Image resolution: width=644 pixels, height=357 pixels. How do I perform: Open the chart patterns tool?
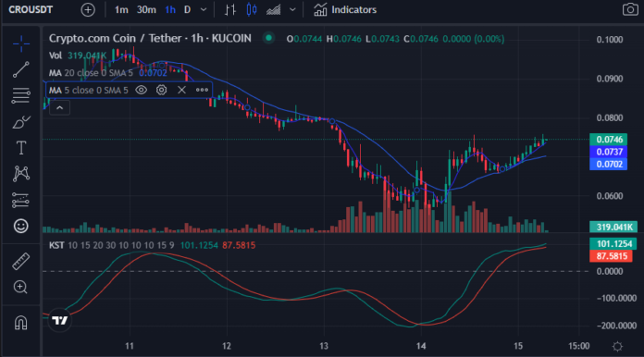pyautogui.click(x=21, y=174)
